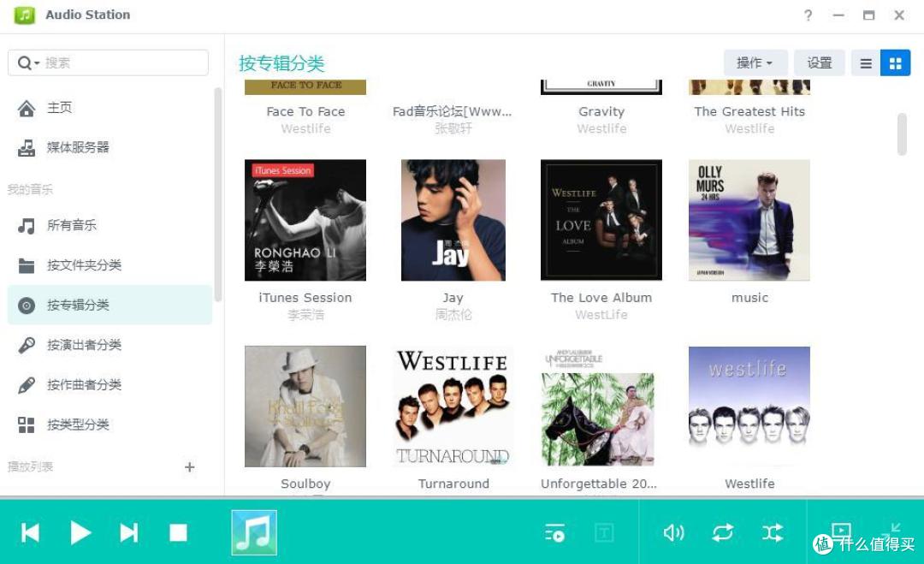The height and width of the screenshot is (564, 924).
Task: Add a new playlist with the plus
Action: pyautogui.click(x=190, y=467)
